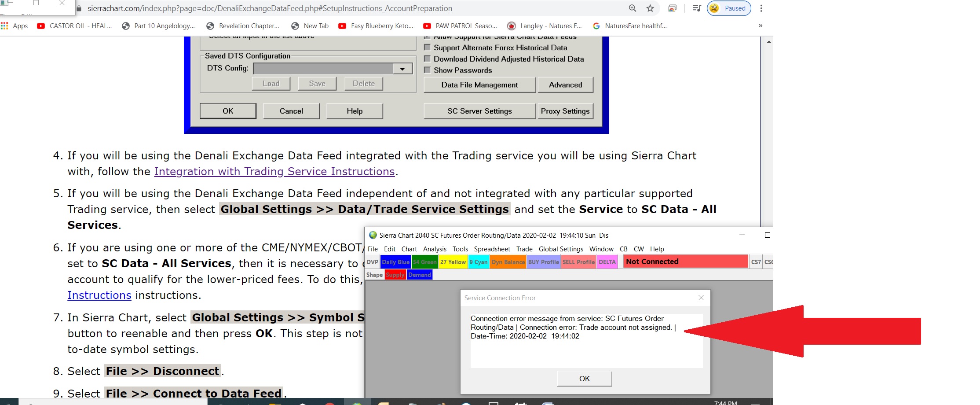Viewport: 980px width, 405px height.
Task: Open the Analysis menu
Action: 435,249
